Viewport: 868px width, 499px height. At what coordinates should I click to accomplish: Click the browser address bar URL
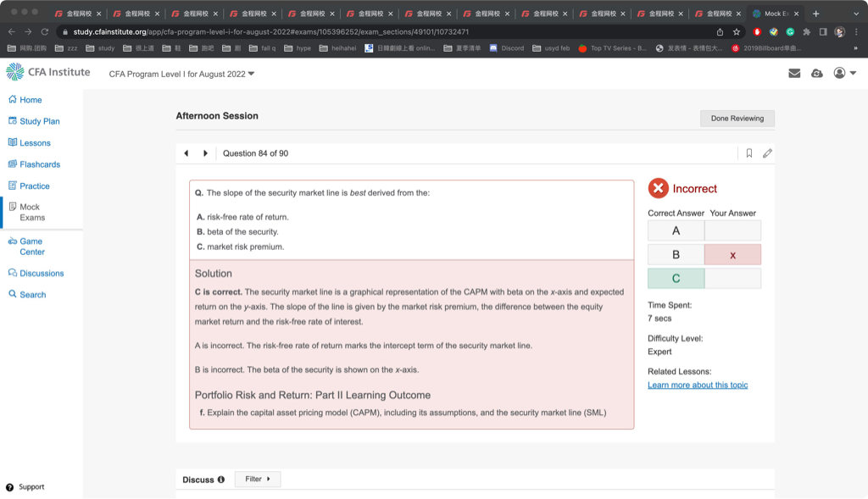pyautogui.click(x=271, y=32)
